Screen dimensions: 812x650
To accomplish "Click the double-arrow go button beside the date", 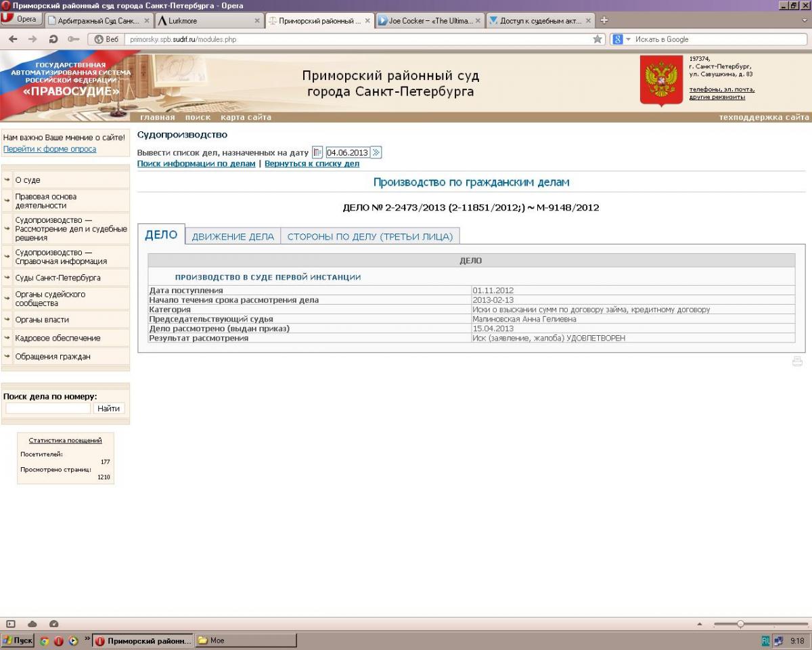I will pos(376,152).
